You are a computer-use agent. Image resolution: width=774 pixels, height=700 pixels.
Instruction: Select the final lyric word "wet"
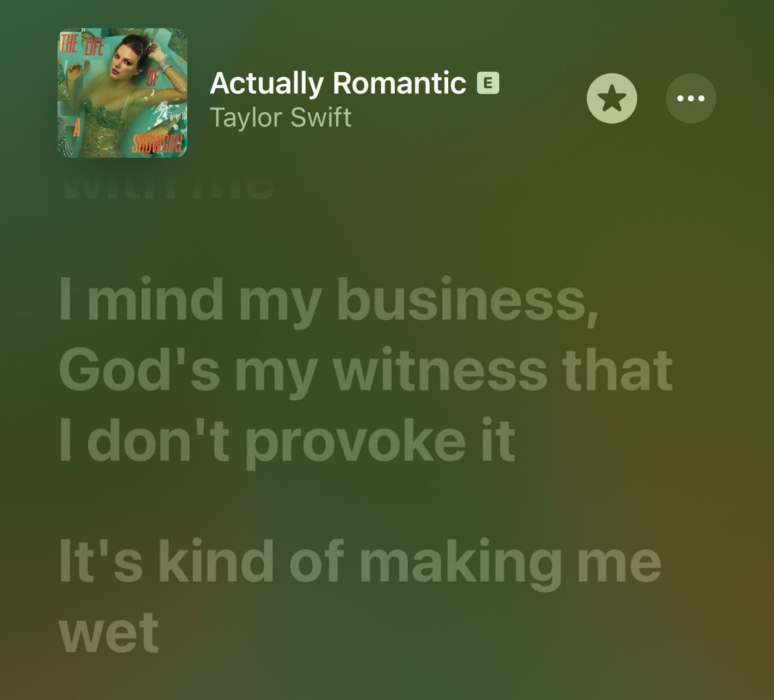109,632
